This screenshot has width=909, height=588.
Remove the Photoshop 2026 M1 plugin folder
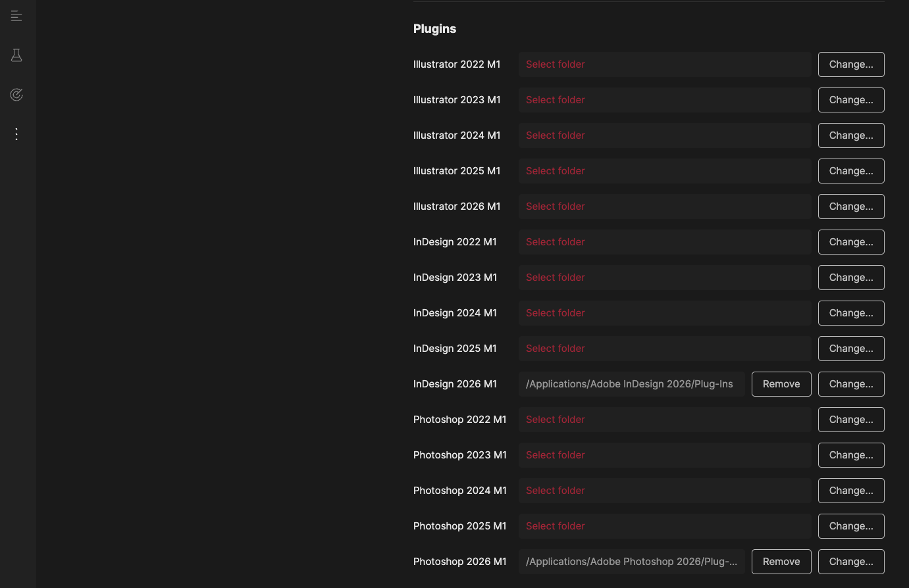tap(781, 562)
